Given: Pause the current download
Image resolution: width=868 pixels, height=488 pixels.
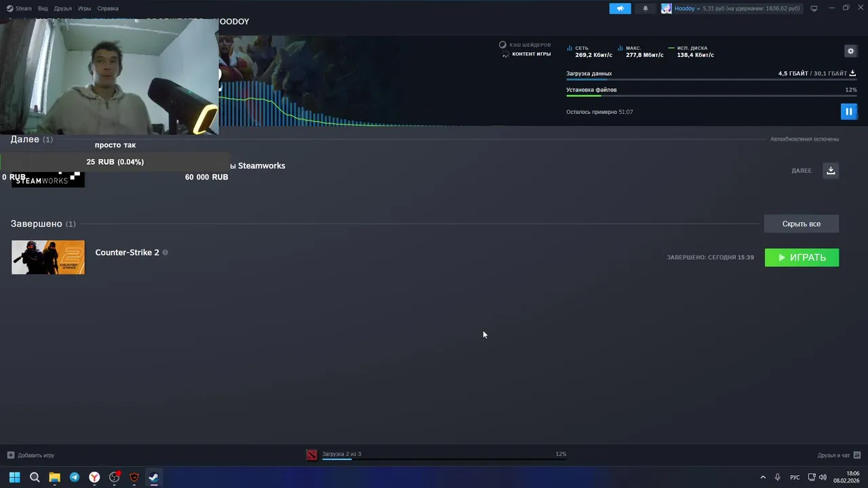Looking at the screenshot, I should pyautogui.click(x=848, y=111).
